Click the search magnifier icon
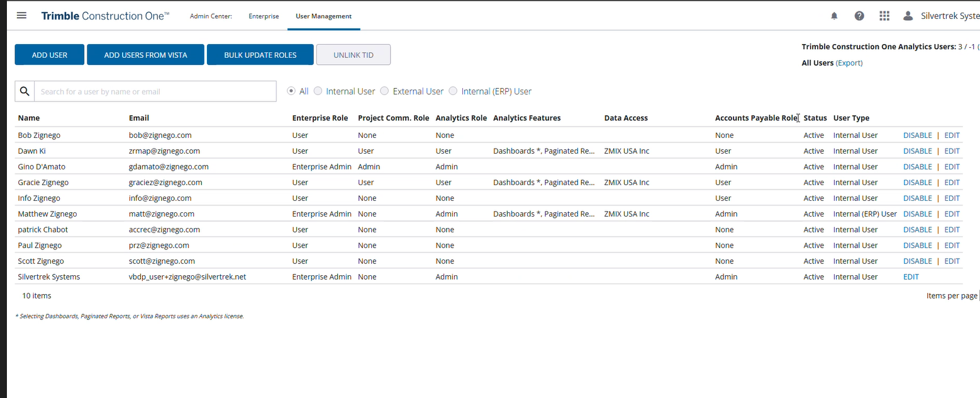Image resolution: width=980 pixels, height=398 pixels. coord(25,91)
